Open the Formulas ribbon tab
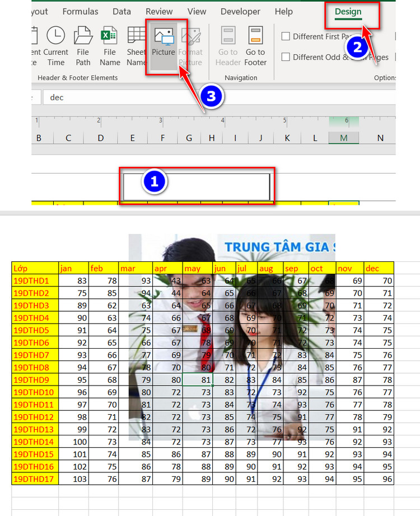This screenshot has width=420, height=516. pos(81,12)
